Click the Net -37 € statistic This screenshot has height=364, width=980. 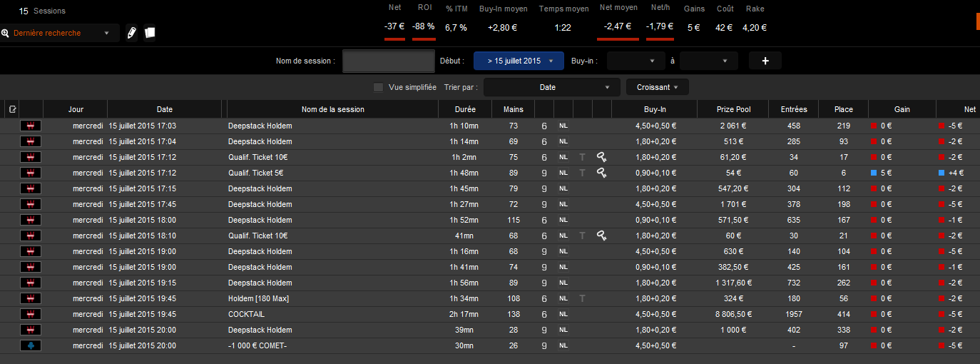point(394,27)
